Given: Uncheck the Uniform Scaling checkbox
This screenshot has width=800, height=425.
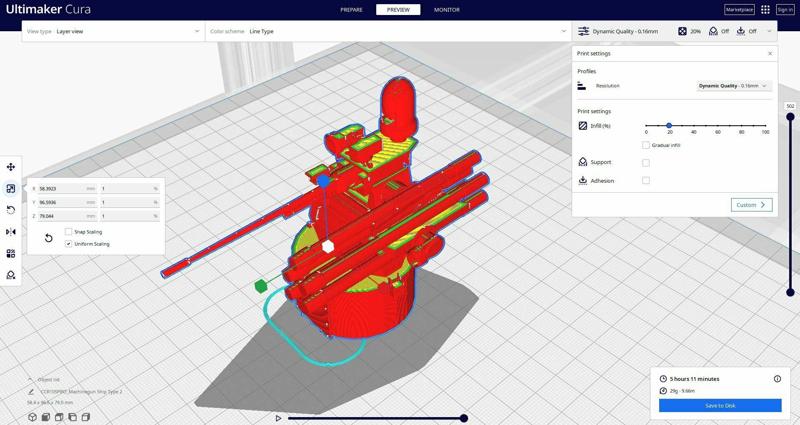Looking at the screenshot, I should point(68,244).
